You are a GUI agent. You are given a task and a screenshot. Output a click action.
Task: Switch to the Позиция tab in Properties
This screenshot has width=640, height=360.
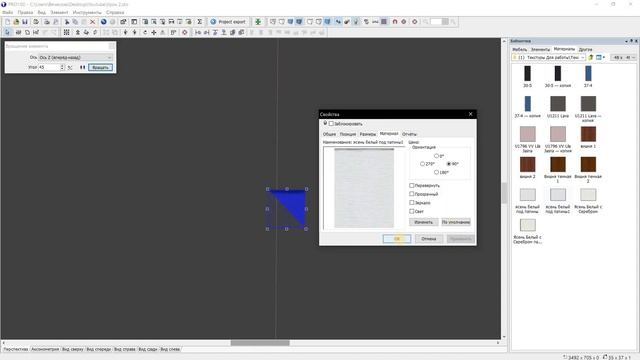point(348,134)
